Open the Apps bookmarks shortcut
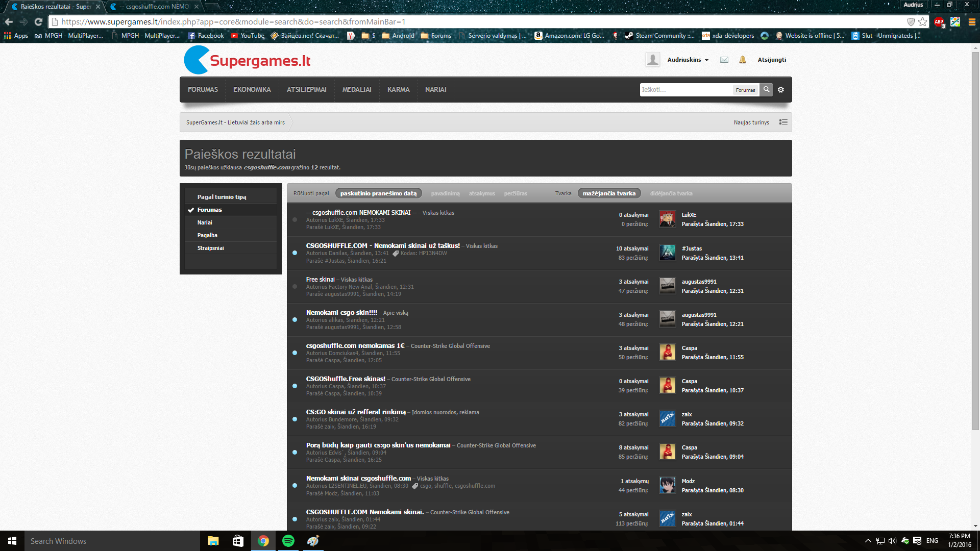Screen dimensions: 980x551 pos(16,36)
